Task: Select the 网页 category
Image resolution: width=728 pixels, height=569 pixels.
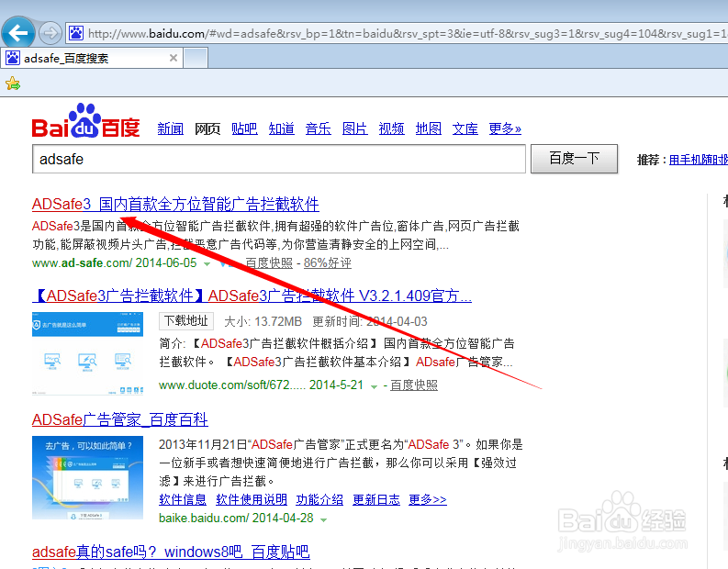Action: (207, 128)
